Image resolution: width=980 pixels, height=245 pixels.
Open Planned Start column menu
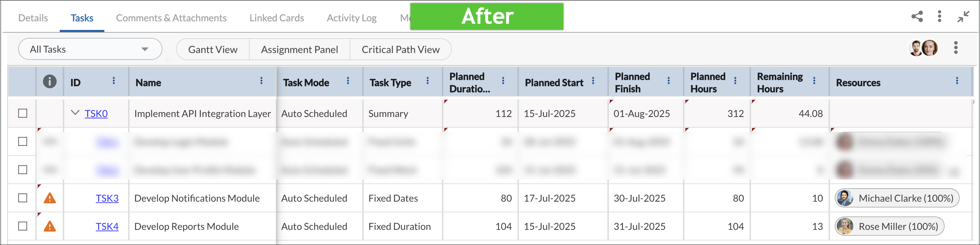point(593,81)
